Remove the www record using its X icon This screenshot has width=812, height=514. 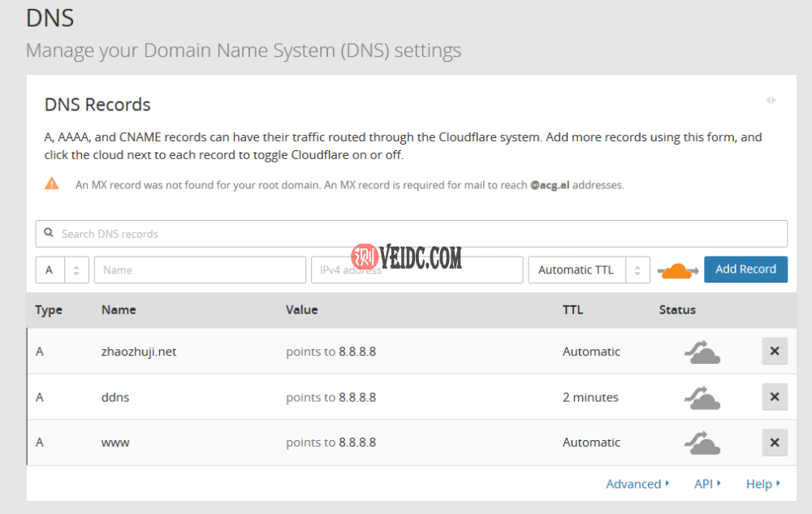coord(775,443)
